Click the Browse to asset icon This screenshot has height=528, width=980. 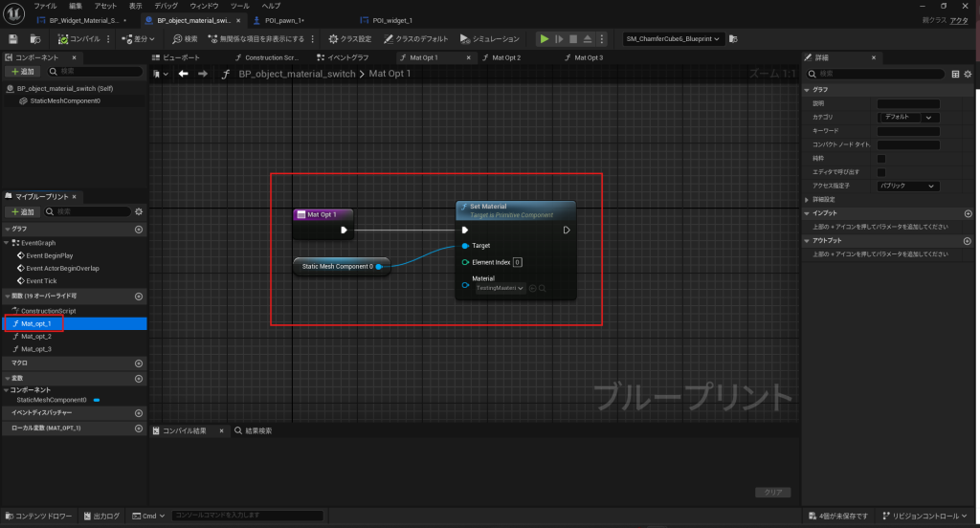(x=35, y=39)
